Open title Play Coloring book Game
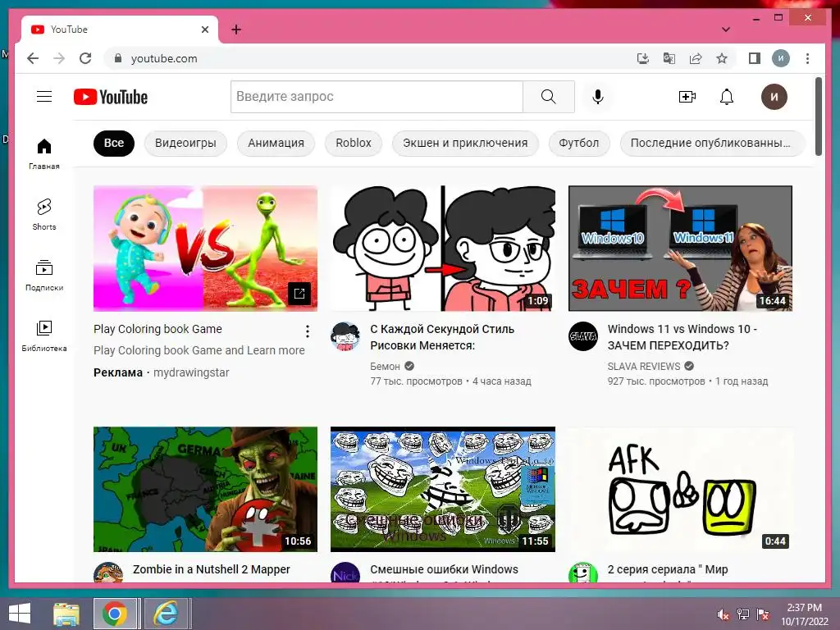This screenshot has width=840, height=630. coord(157,329)
